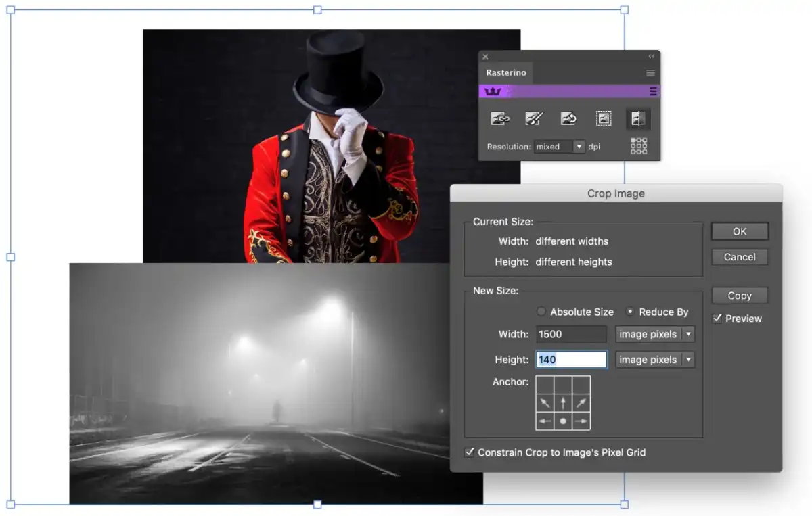Select the image edit brush icon
The image size is (812, 516).
click(x=535, y=119)
